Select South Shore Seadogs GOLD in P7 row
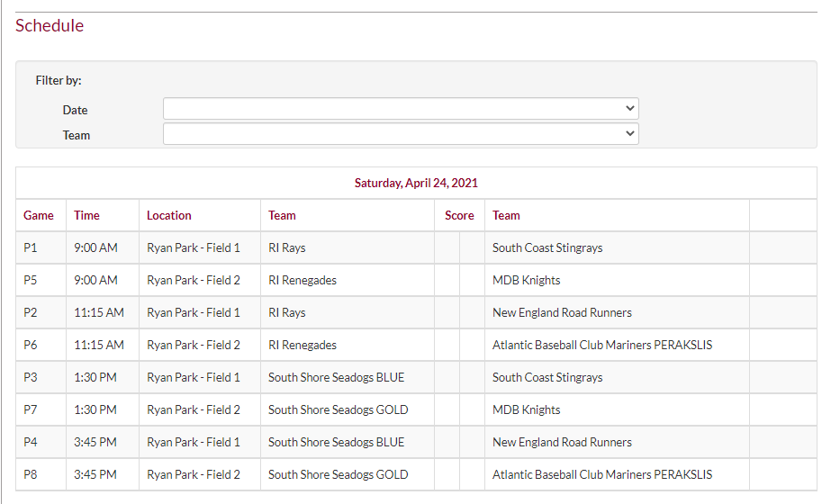 [339, 409]
